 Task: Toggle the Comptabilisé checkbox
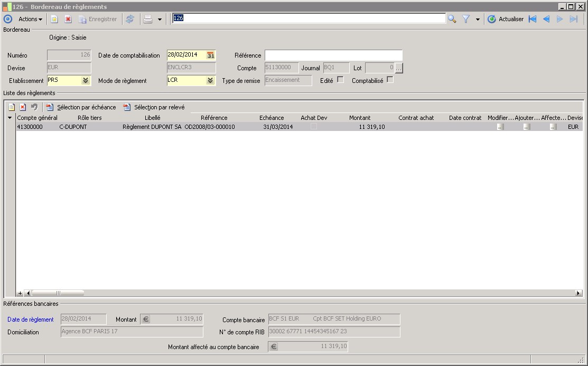click(390, 80)
